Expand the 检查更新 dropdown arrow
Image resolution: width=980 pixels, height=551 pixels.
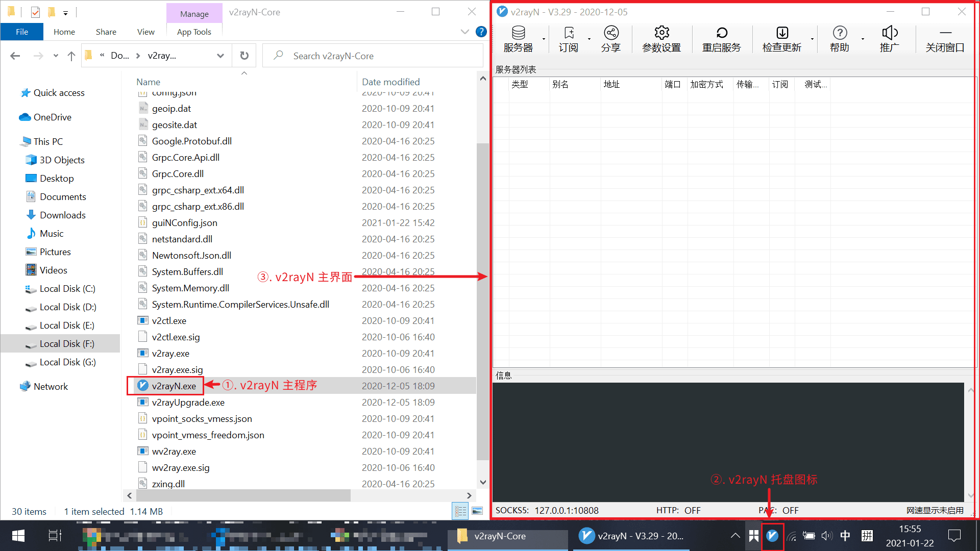pos(812,39)
